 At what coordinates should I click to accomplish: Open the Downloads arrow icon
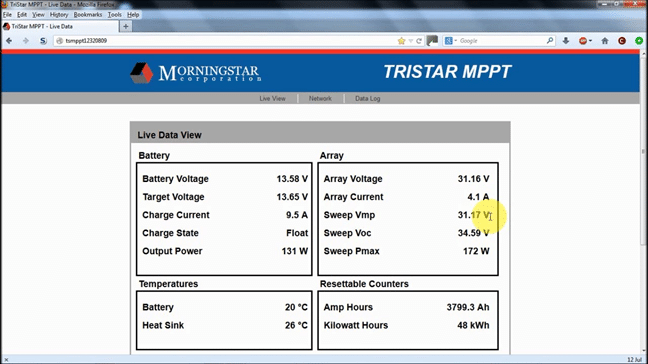pyautogui.click(x=566, y=40)
